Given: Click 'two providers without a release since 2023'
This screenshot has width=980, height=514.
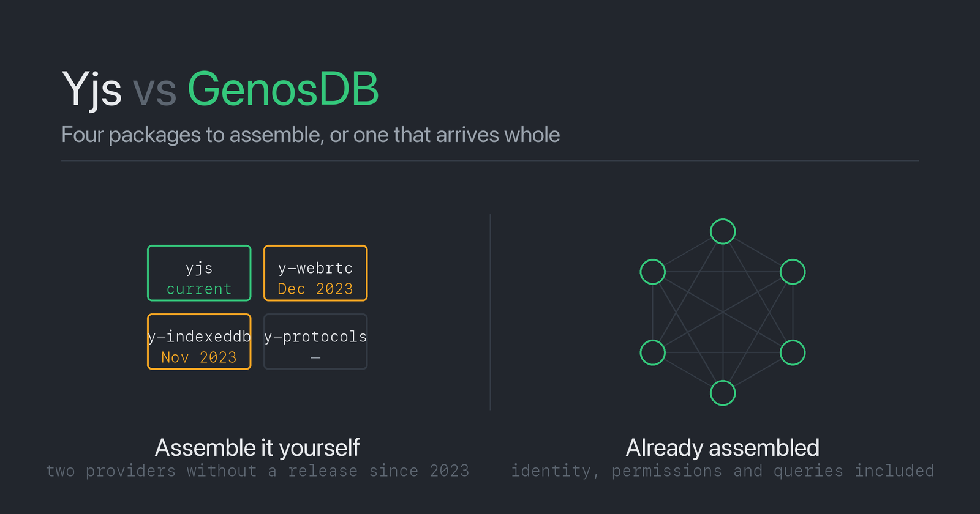Looking at the screenshot, I should click(x=257, y=471).
